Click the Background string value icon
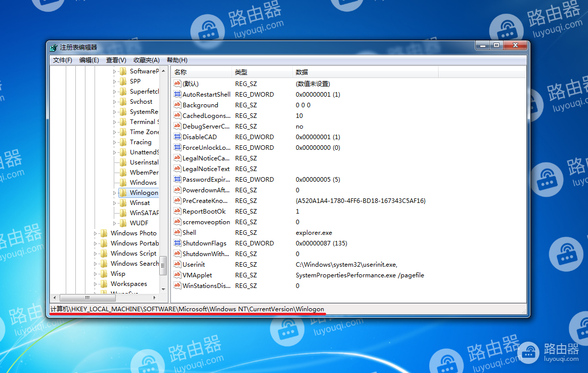Viewport: 588px width, 373px height. click(177, 105)
